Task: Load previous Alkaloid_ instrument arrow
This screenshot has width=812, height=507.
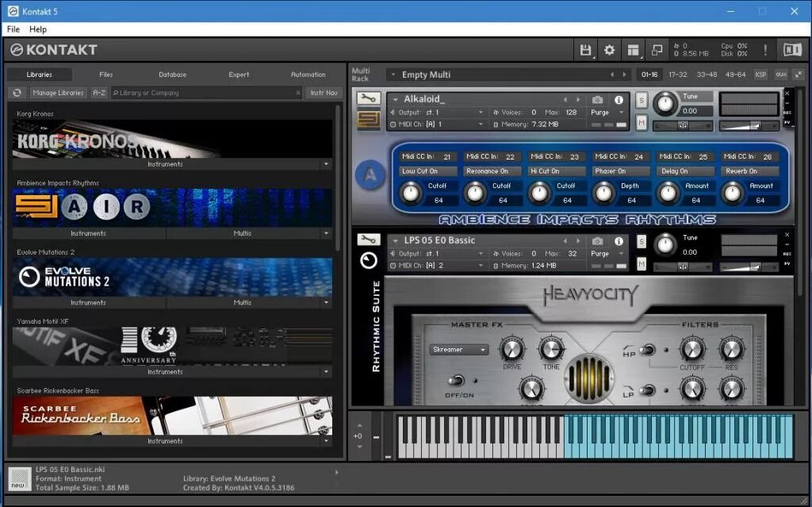Action: (565, 99)
